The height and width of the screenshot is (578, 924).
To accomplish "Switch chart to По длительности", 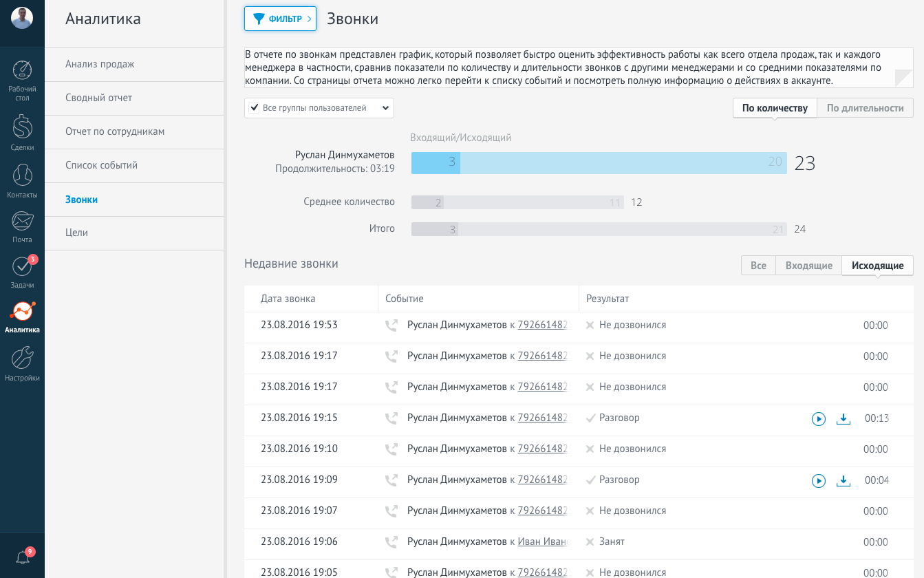I will [865, 108].
